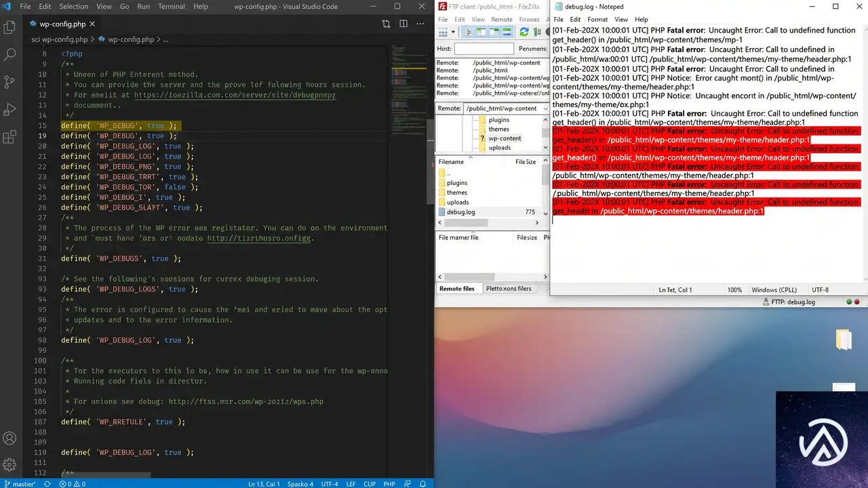This screenshot has height=488, width=868.
Task: Click the Host input field in FileZilla
Action: [484, 49]
